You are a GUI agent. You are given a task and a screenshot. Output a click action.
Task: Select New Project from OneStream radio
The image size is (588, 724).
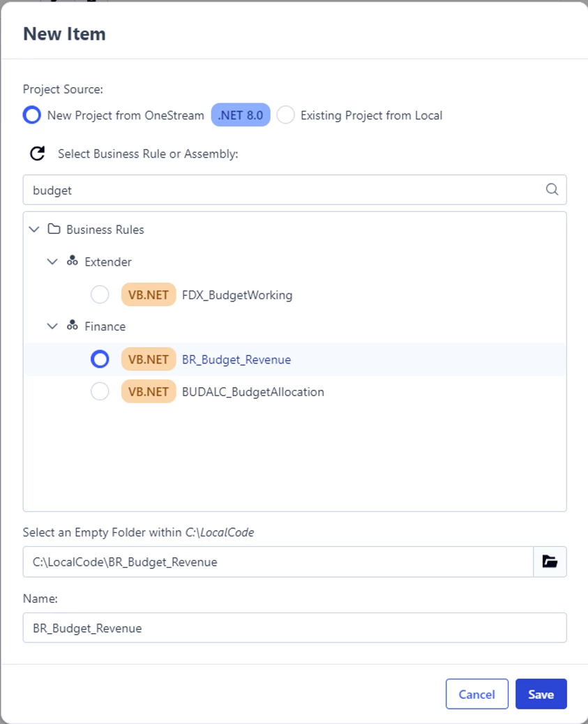coord(32,115)
